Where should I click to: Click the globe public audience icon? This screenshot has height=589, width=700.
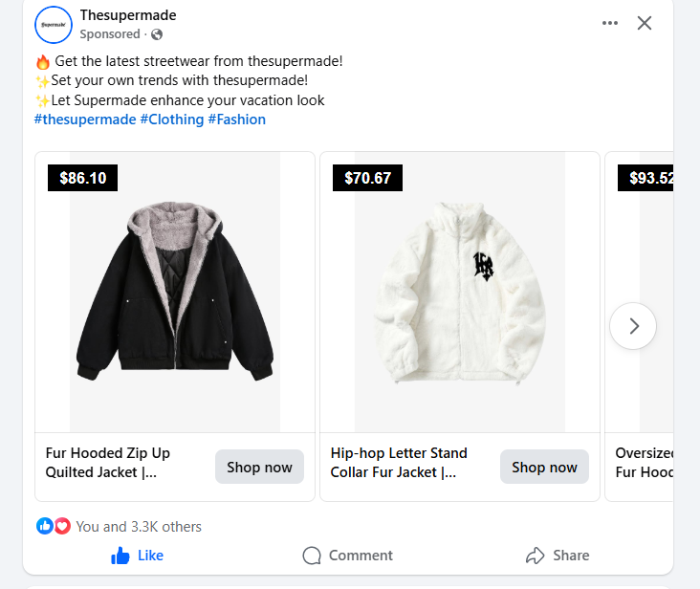pyautogui.click(x=157, y=34)
